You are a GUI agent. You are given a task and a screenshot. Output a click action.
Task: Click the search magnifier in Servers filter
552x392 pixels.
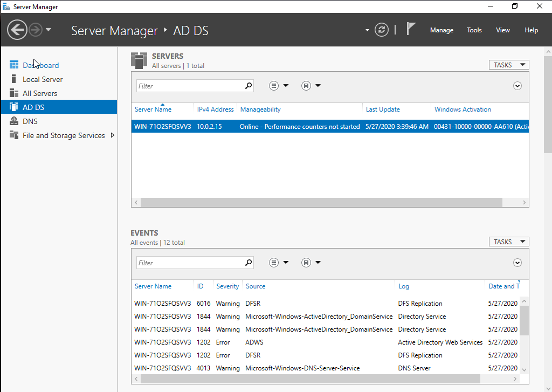(249, 86)
